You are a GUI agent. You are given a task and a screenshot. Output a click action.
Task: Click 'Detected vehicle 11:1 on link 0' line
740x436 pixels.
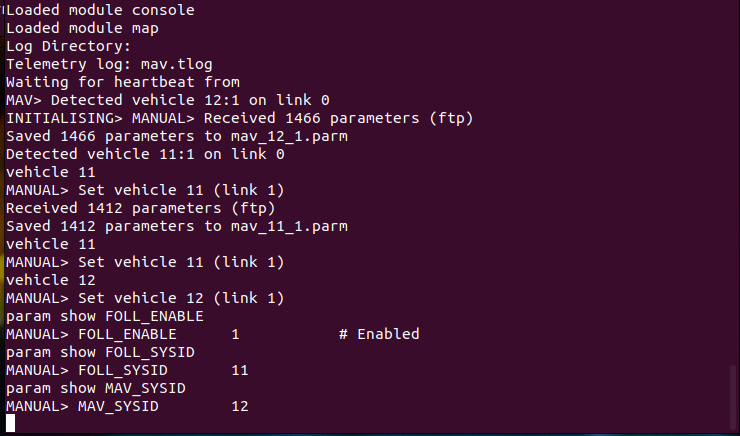pyautogui.click(x=145, y=154)
